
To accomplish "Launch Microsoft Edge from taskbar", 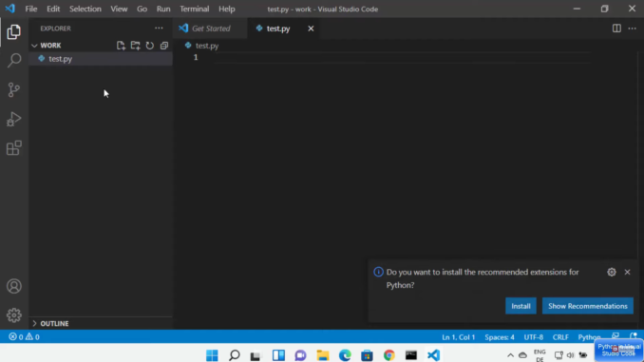I will [x=345, y=355].
